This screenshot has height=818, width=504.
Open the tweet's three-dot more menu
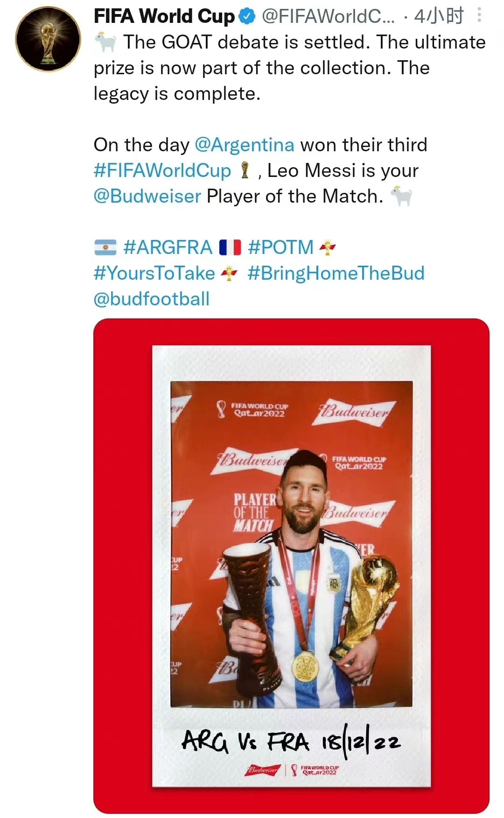(x=479, y=16)
